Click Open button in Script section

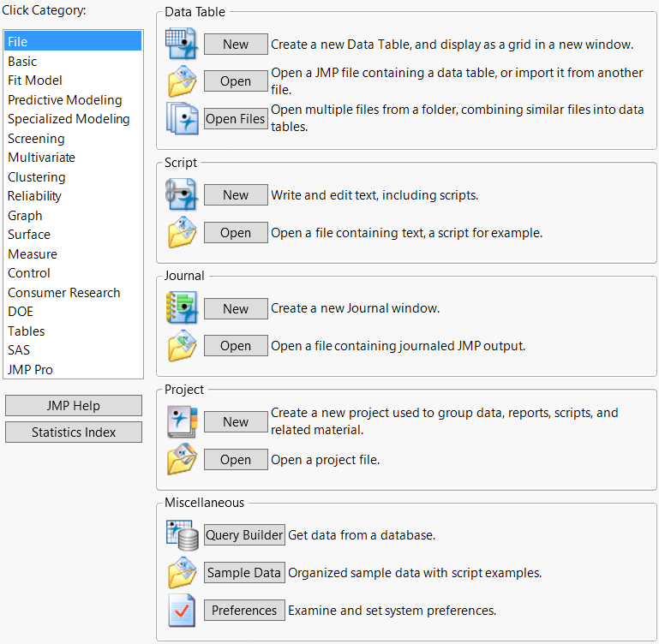point(236,233)
